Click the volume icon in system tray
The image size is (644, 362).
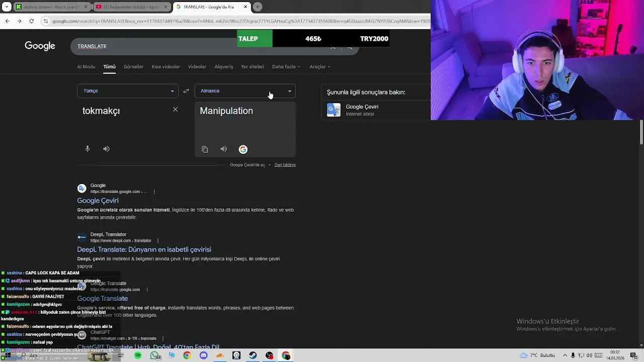coord(590,355)
